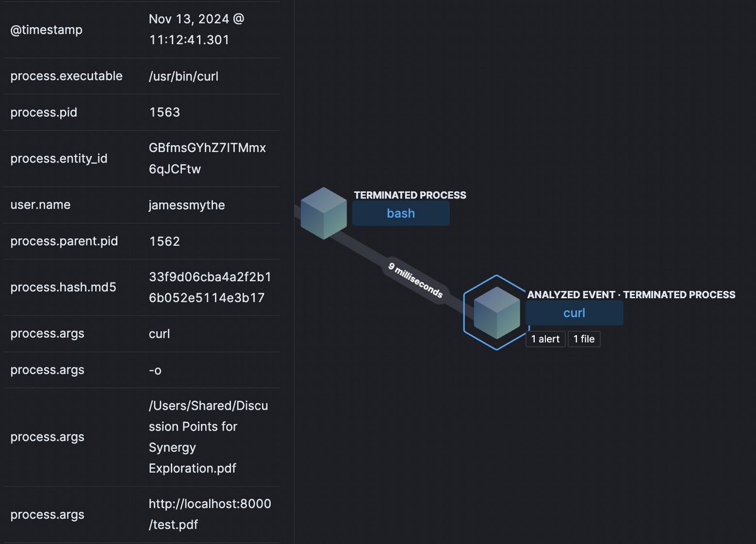Screen dimensions: 756x544
Task: Click the user.name field name
Action: click(40, 205)
